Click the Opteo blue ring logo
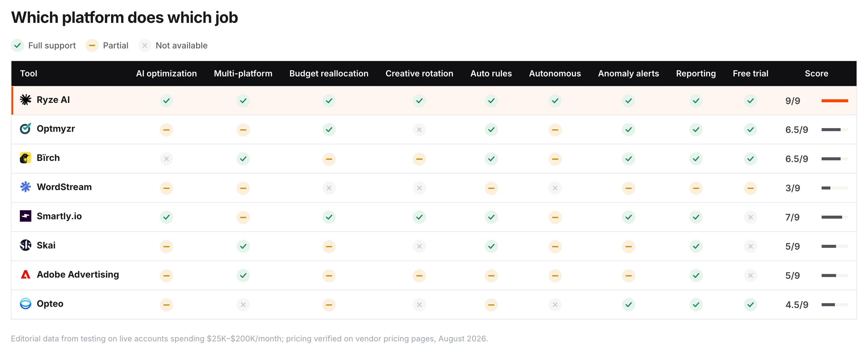 [x=25, y=303]
